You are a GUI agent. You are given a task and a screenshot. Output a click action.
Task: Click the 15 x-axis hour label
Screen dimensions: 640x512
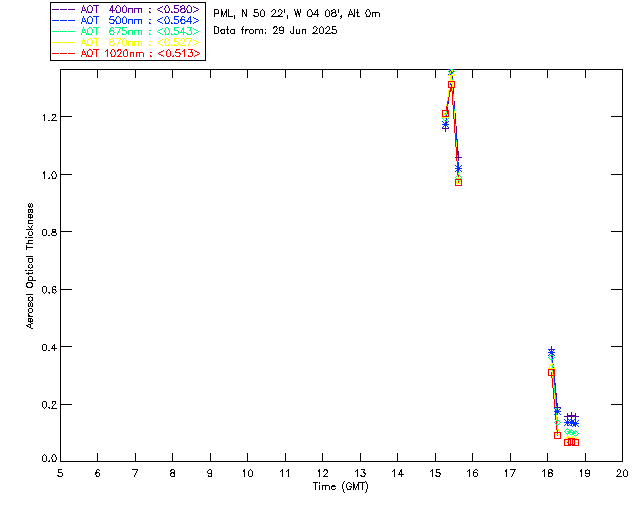pyautogui.click(x=435, y=473)
